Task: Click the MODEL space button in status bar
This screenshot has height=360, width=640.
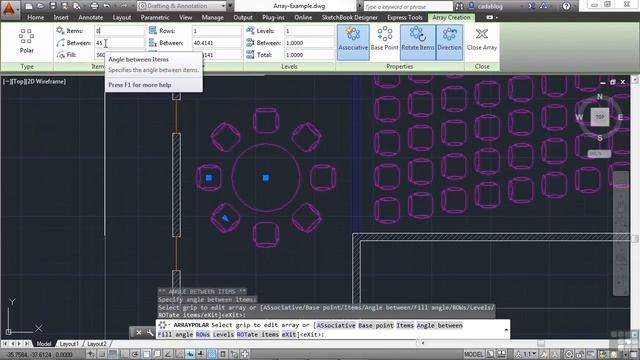Action: coord(473,354)
